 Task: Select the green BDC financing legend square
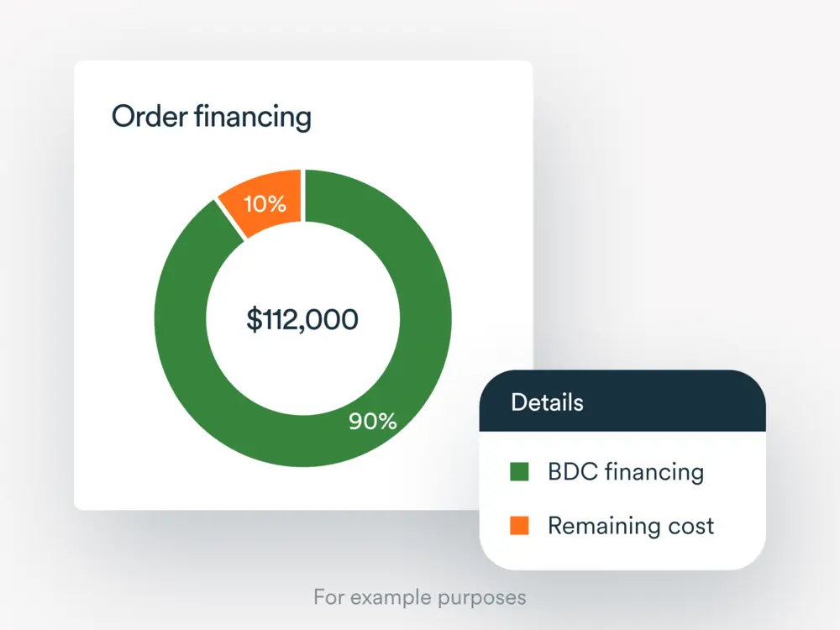tap(520, 472)
